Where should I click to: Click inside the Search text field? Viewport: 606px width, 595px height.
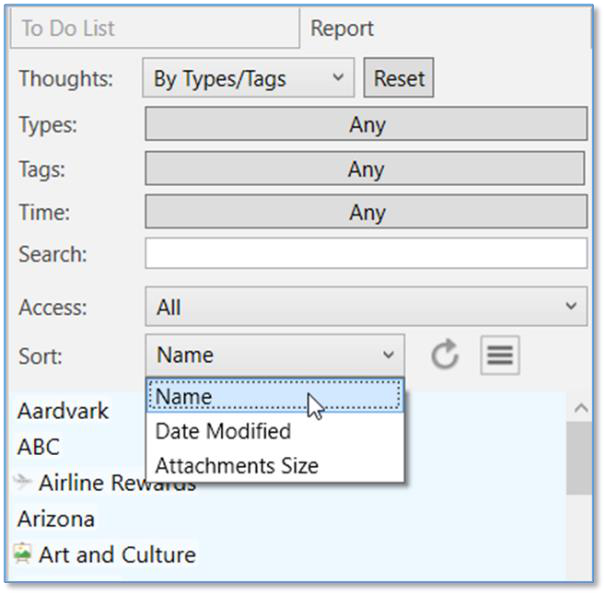coord(366,254)
